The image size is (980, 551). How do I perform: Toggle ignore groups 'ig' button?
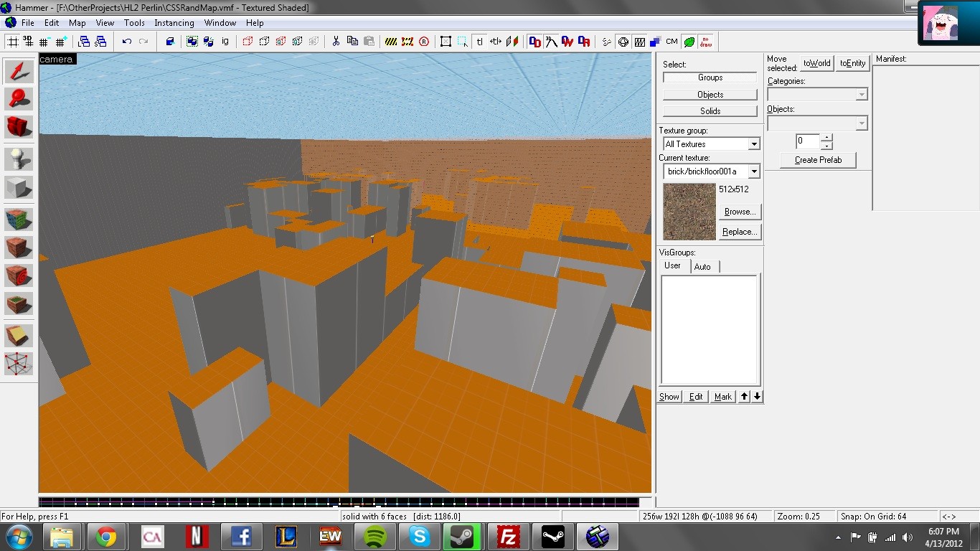[x=225, y=41]
